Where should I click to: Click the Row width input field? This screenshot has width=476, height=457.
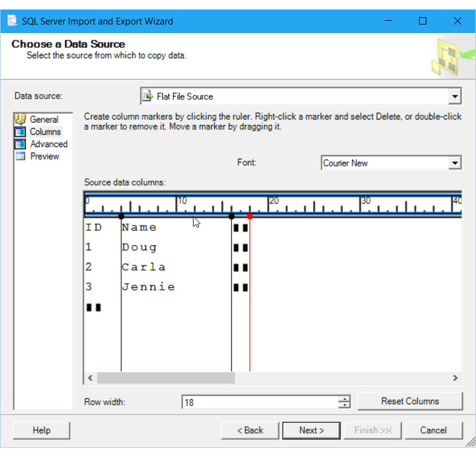click(x=260, y=402)
